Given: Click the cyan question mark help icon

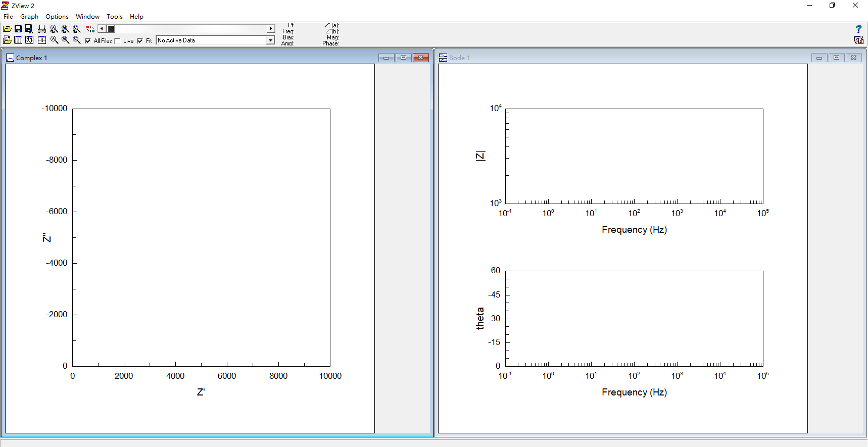Looking at the screenshot, I should [x=858, y=29].
